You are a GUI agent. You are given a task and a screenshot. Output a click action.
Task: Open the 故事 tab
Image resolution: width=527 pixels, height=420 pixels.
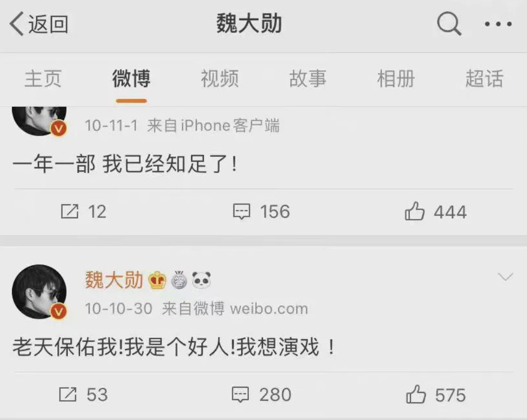click(308, 79)
